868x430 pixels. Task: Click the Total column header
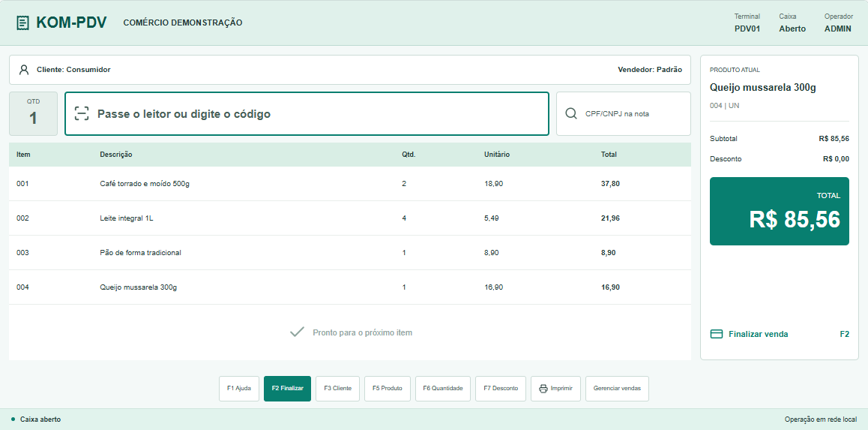tap(609, 155)
